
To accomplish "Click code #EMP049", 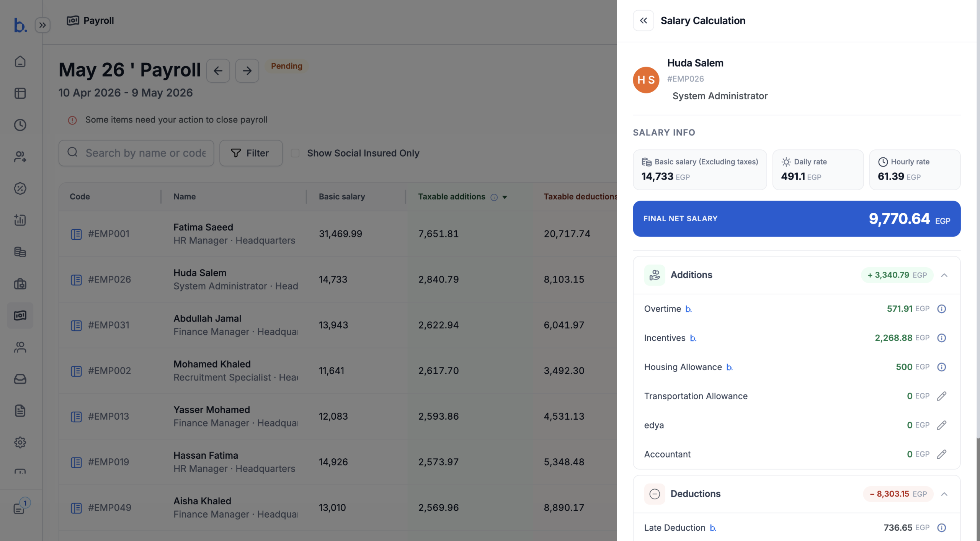I will pos(109,507).
